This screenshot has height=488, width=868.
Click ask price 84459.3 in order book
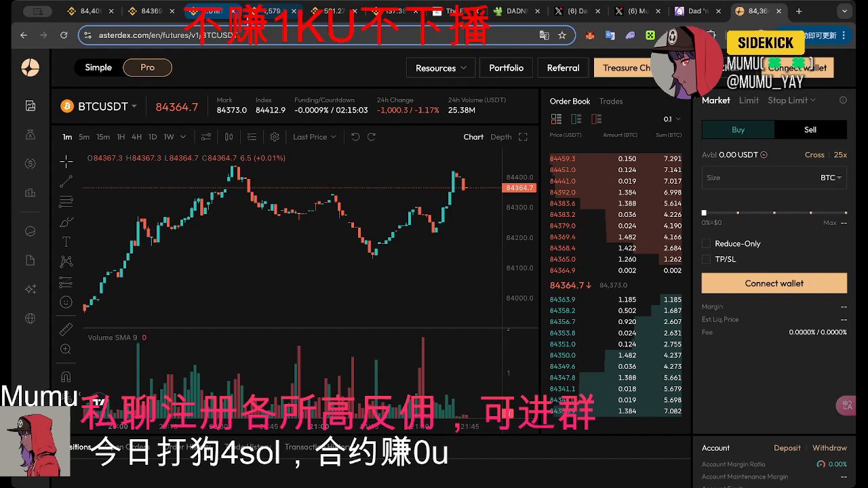point(562,159)
